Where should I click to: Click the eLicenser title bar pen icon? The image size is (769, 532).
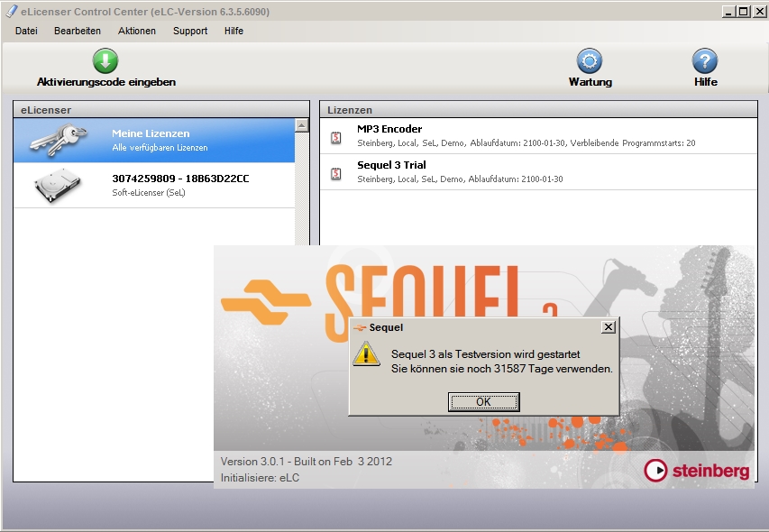click(x=12, y=11)
